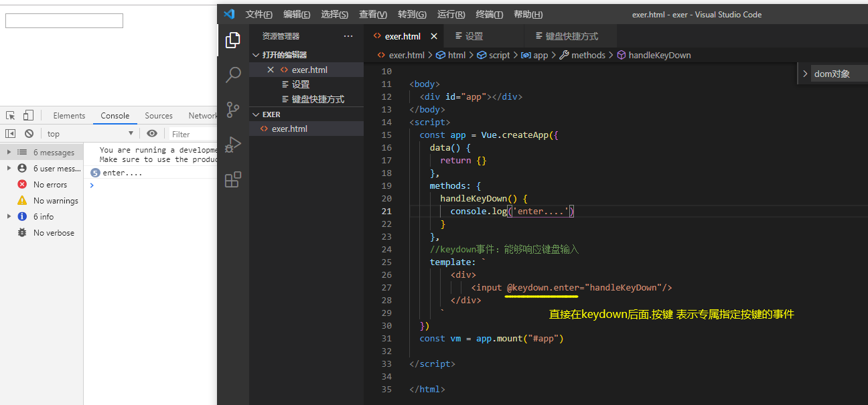The image size is (868, 405).
Task: Click html breadcrumb item
Action: [451, 56]
